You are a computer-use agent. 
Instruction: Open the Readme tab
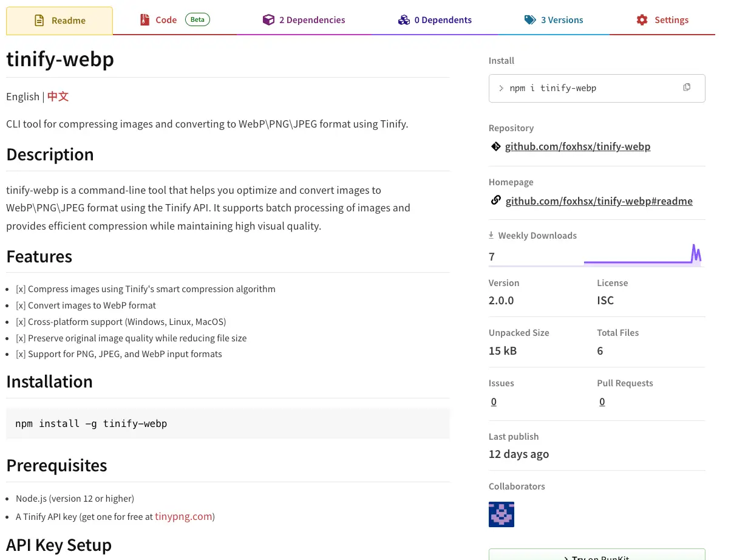coord(59,21)
